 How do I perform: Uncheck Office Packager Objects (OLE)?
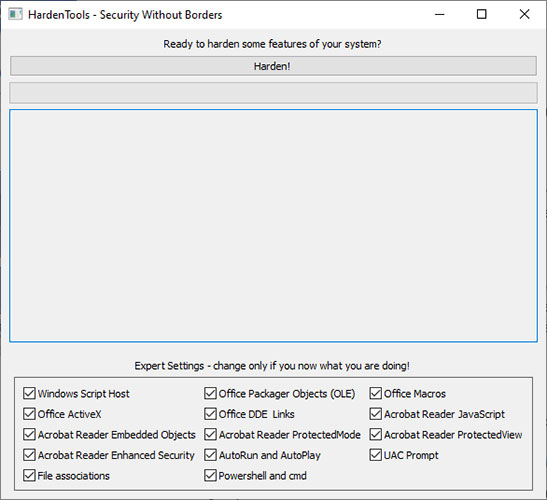click(210, 393)
